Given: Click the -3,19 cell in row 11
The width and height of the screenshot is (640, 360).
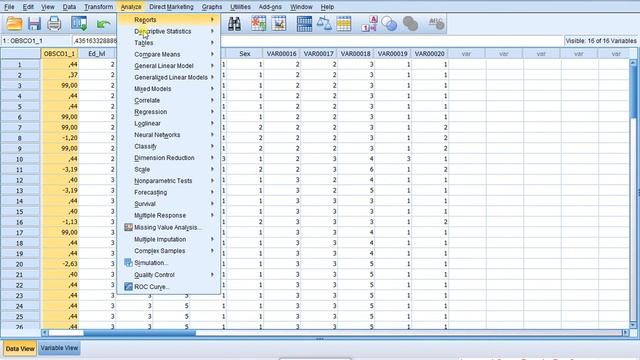Looking at the screenshot, I should tap(60, 169).
